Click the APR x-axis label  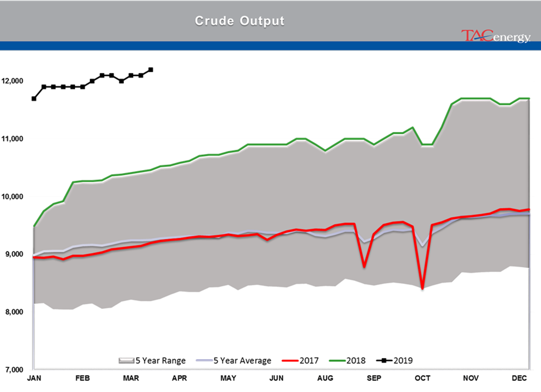(179, 378)
